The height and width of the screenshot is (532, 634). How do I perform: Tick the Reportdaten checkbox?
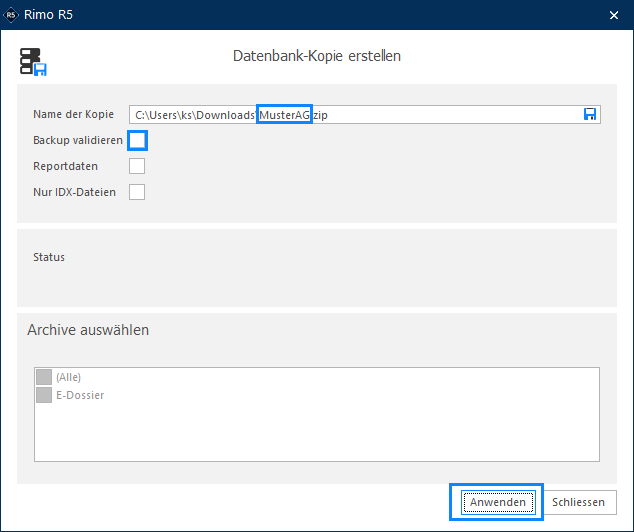click(x=137, y=166)
